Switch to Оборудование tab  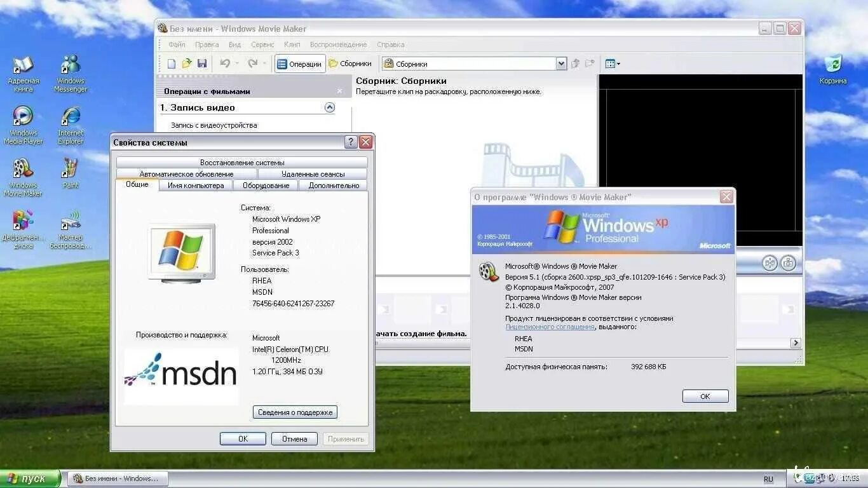click(x=266, y=186)
